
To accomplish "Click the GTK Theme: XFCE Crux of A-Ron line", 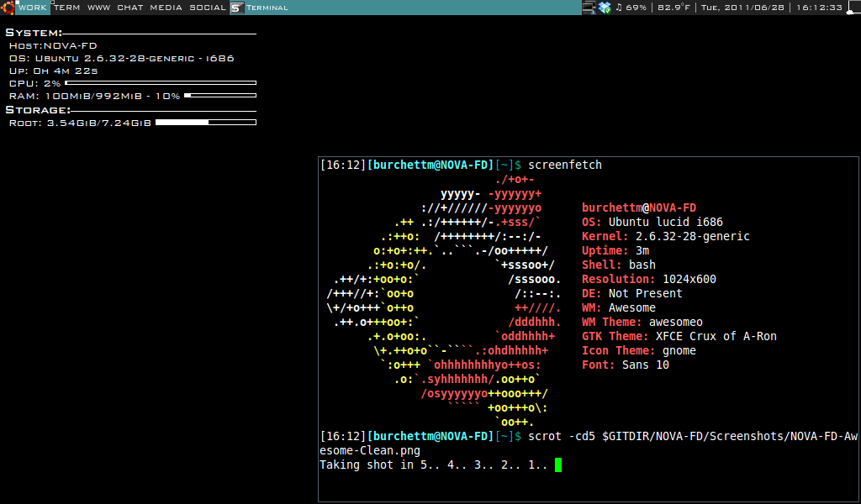I will click(x=679, y=336).
